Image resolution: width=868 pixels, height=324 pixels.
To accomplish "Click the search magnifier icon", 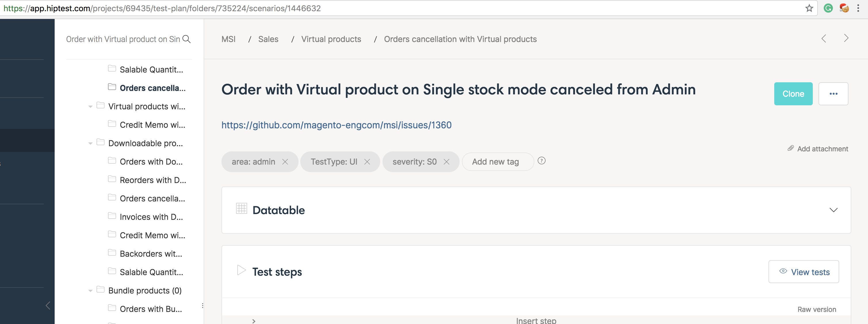I will click(x=186, y=39).
